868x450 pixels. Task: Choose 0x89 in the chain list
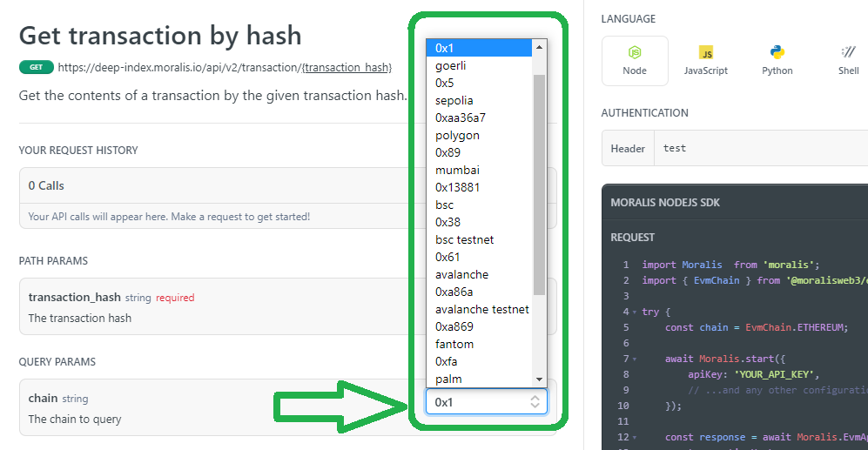(479, 152)
